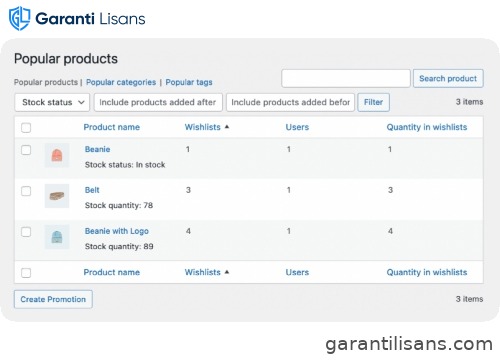Sort by Product name in footer header
Image resolution: width=500 pixels, height=360 pixels.
pos(112,272)
